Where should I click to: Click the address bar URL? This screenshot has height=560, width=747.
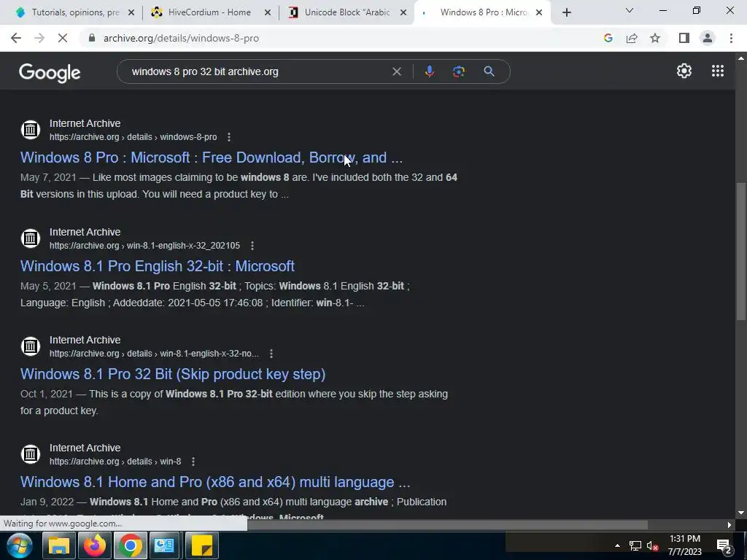[181, 38]
